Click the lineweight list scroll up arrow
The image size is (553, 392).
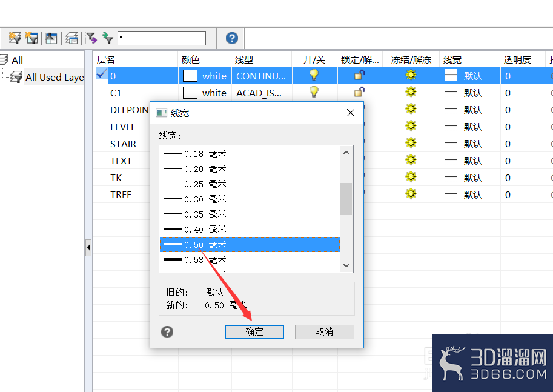(346, 153)
